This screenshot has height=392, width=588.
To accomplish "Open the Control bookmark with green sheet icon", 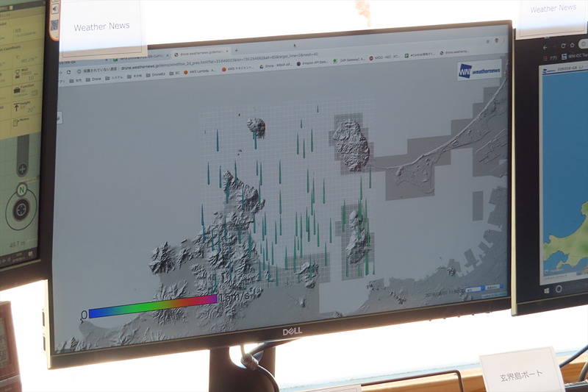I will click(x=420, y=54).
